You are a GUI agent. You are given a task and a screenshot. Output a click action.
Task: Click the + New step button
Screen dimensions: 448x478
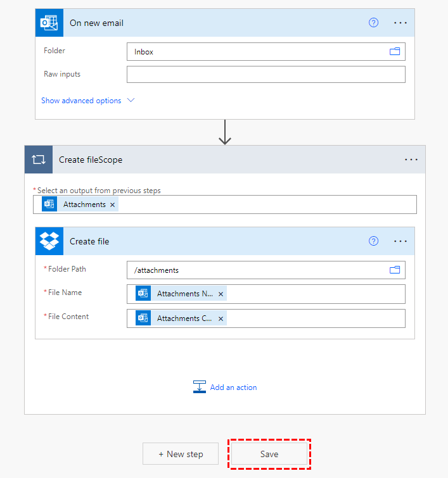click(x=181, y=454)
